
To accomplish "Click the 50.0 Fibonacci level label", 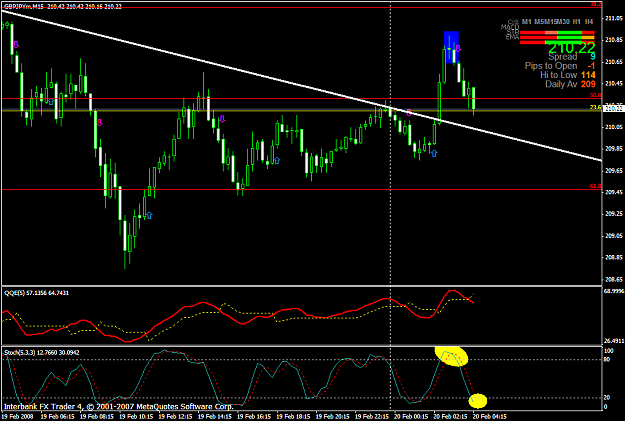I will pos(596,95).
